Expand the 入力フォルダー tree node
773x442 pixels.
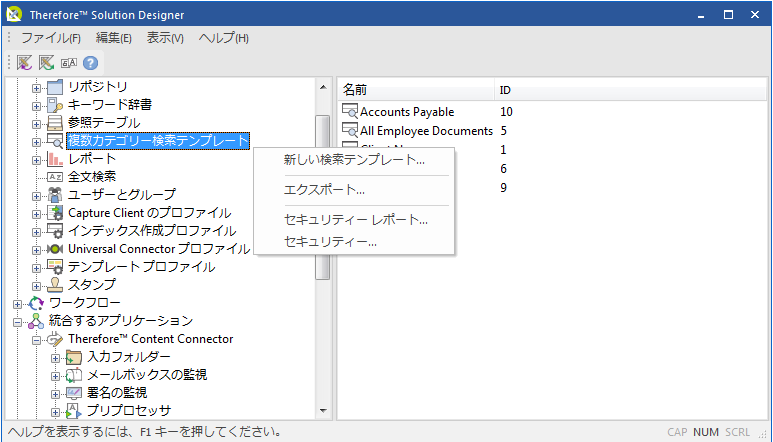tap(55, 357)
